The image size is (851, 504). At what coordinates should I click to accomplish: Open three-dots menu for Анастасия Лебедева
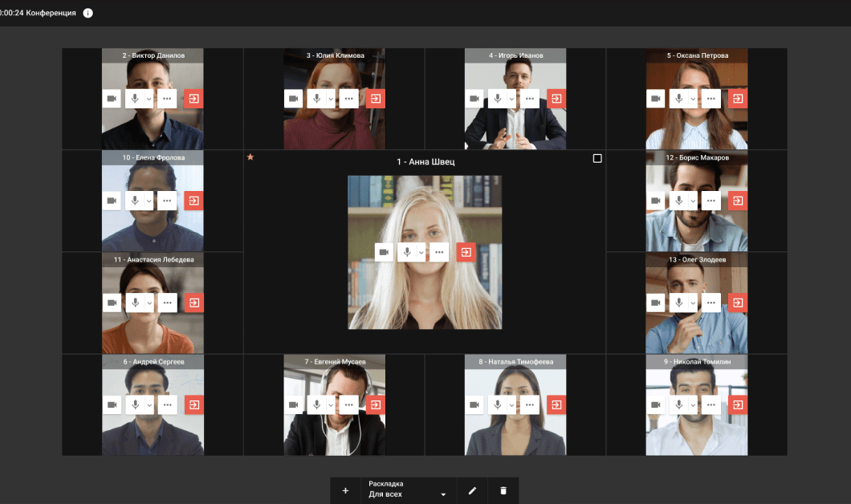pyautogui.click(x=167, y=303)
